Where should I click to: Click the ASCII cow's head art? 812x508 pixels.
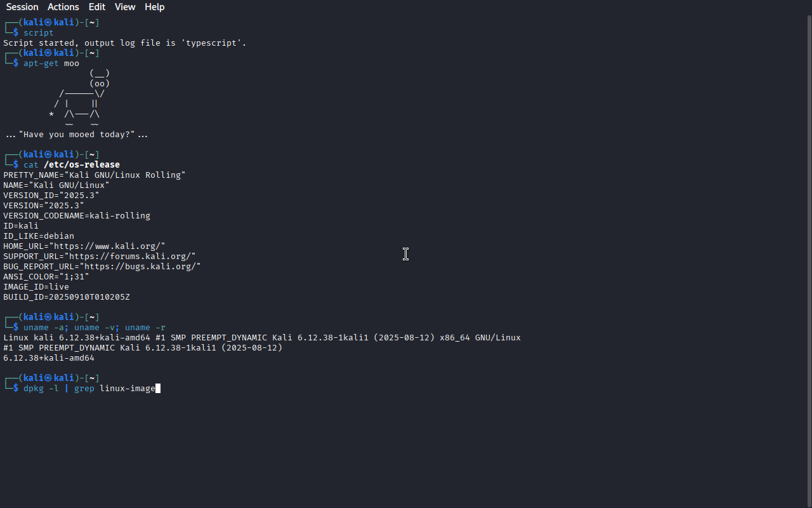tap(100, 78)
